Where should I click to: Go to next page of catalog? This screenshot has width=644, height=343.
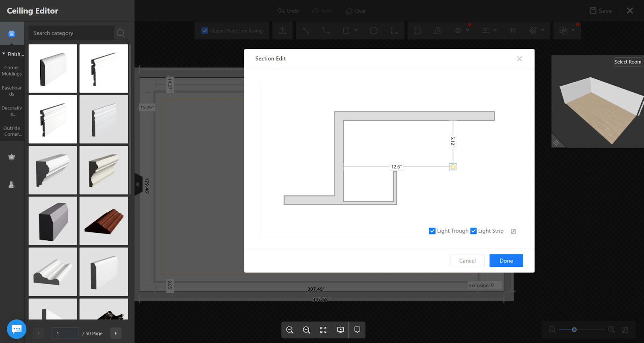click(x=116, y=333)
